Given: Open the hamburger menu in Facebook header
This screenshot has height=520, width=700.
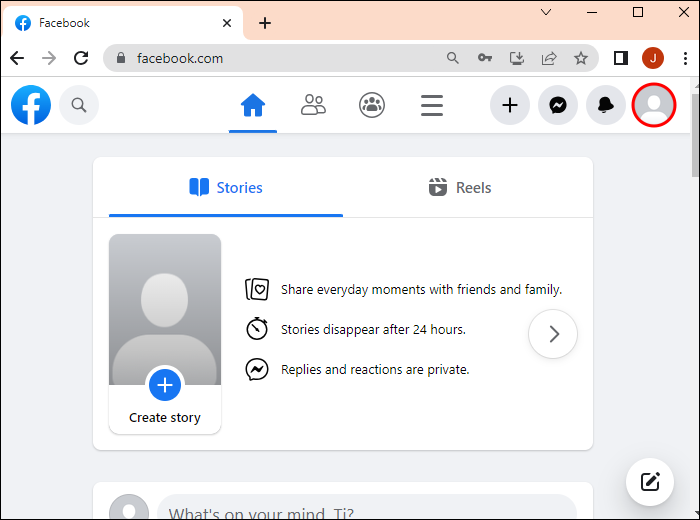Looking at the screenshot, I should 432,105.
